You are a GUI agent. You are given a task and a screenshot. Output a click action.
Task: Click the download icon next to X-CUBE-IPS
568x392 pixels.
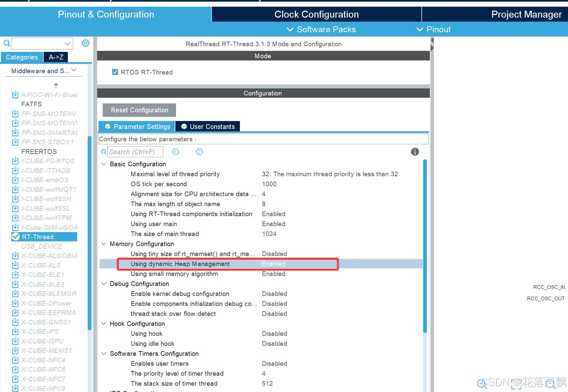[x=15, y=331]
